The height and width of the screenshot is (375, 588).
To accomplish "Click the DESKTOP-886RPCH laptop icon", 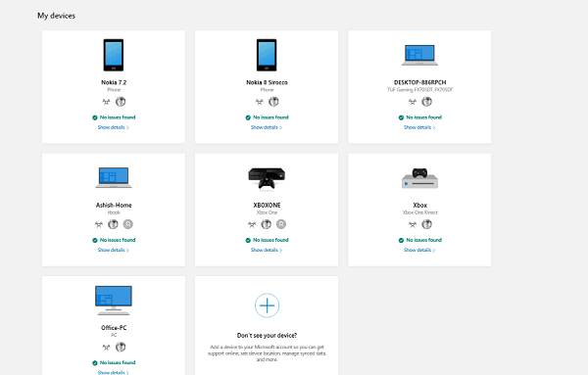I will click(419, 55).
